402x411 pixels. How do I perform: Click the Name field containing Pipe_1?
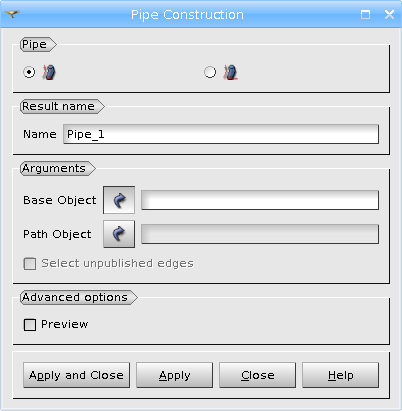221,134
